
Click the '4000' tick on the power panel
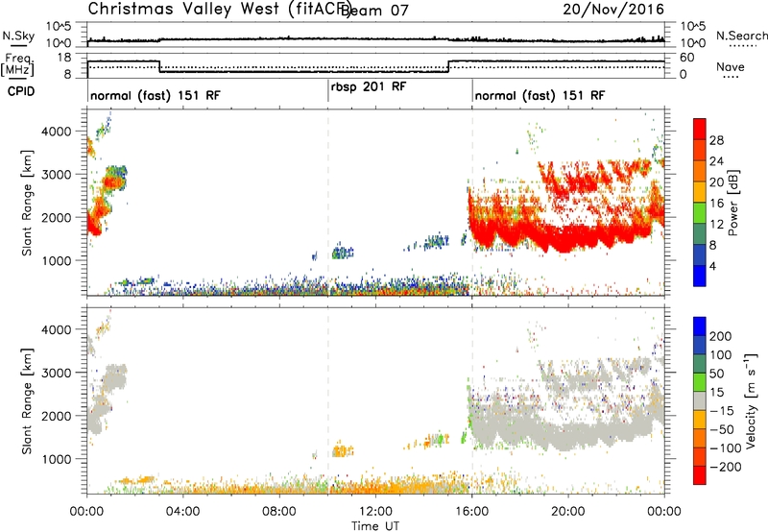coord(57,132)
